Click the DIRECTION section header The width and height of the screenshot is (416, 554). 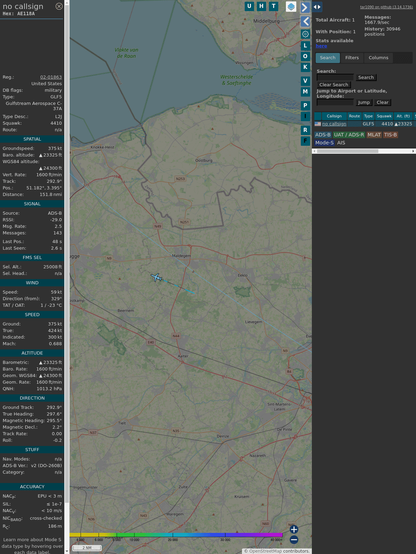32,398
